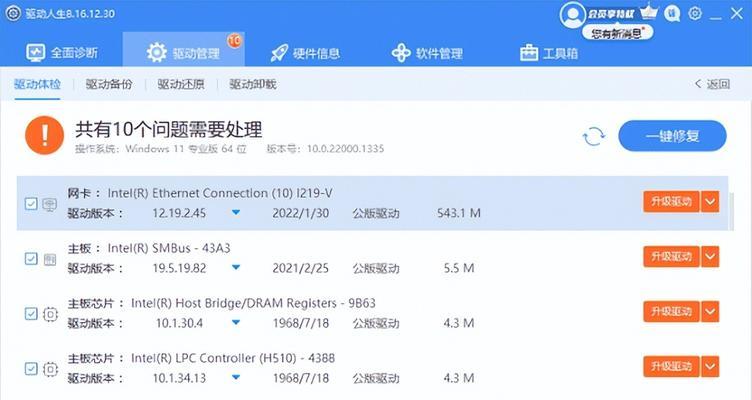
Task: Open version dropdown for 19.5.19.82
Action: pyautogui.click(x=236, y=268)
